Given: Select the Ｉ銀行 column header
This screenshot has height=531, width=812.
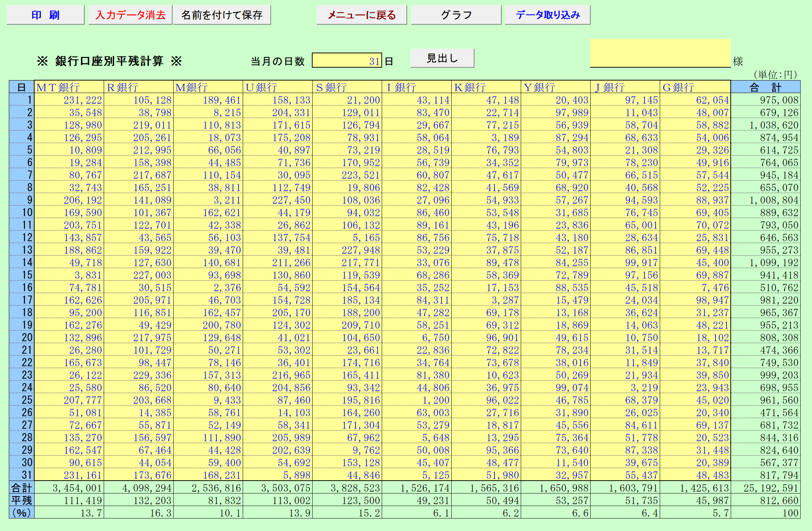Looking at the screenshot, I should coord(417,87).
